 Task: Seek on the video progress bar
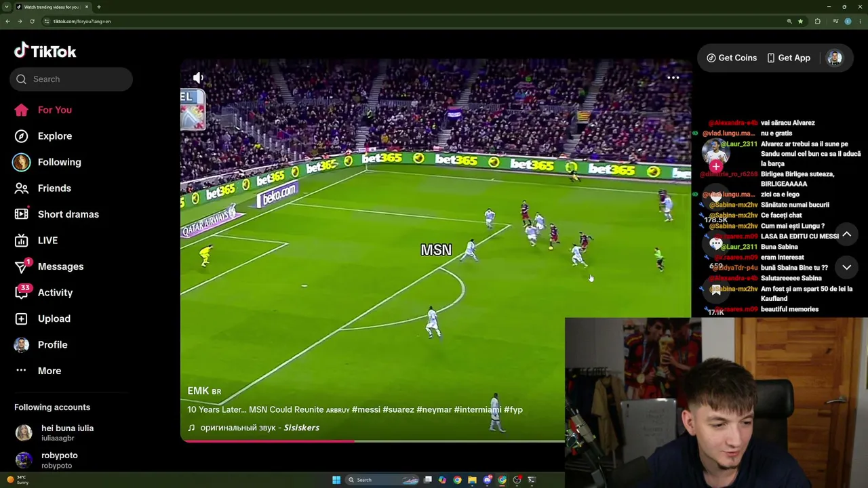(372, 441)
